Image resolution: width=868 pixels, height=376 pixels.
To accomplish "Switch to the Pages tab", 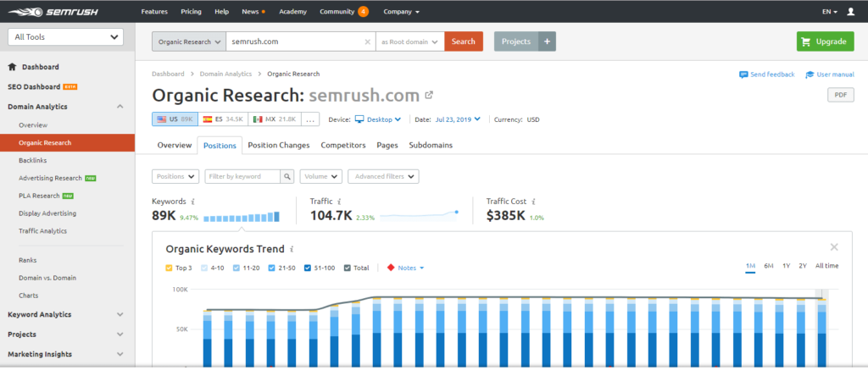I will coord(387,145).
